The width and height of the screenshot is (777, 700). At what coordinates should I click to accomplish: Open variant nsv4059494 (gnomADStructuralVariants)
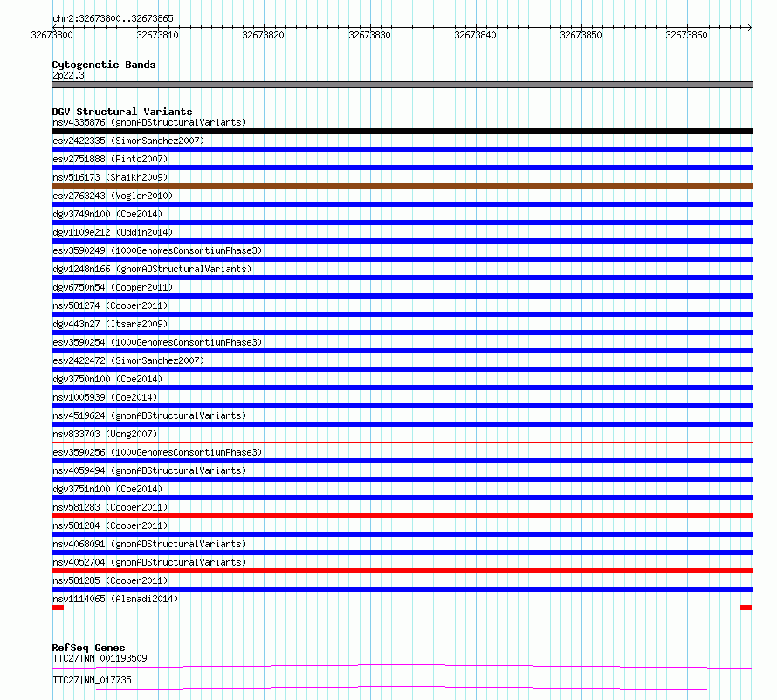149,470
